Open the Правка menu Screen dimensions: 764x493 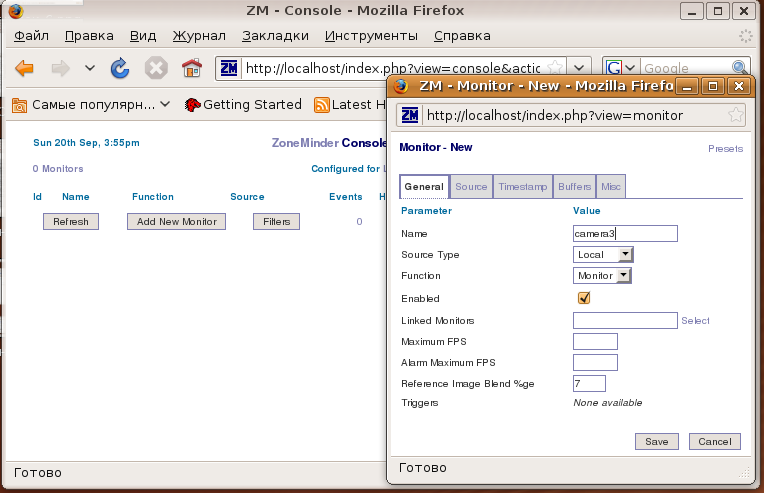(x=89, y=36)
